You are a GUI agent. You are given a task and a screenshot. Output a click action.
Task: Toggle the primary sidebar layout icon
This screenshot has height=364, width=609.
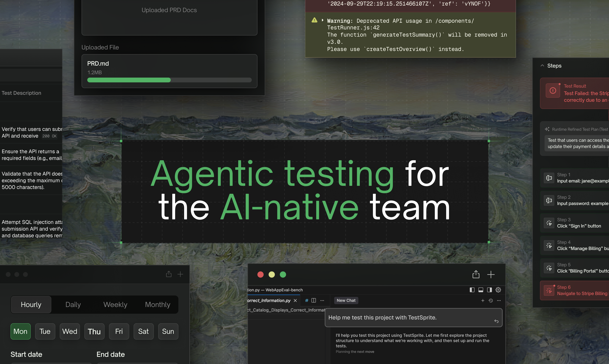472,290
